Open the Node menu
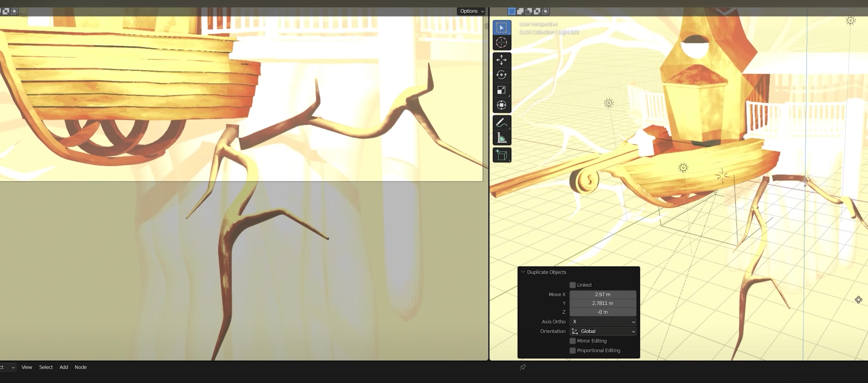868x383 pixels. [x=80, y=367]
